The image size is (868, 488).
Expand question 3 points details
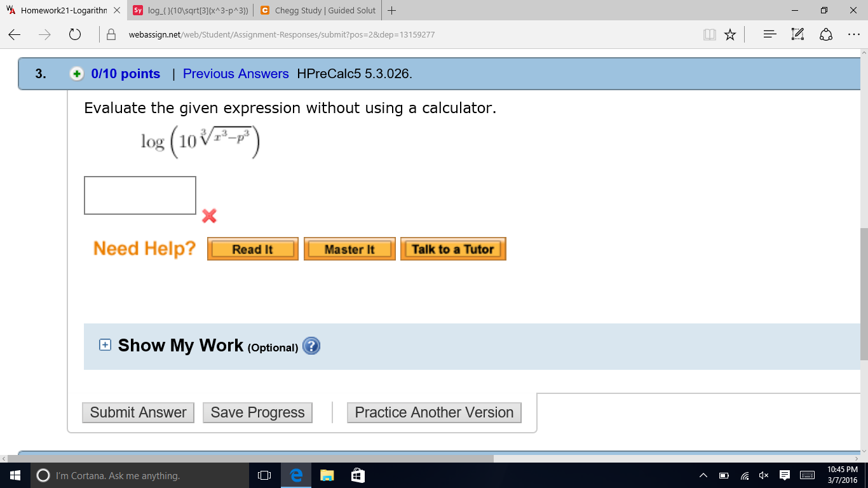(76, 74)
